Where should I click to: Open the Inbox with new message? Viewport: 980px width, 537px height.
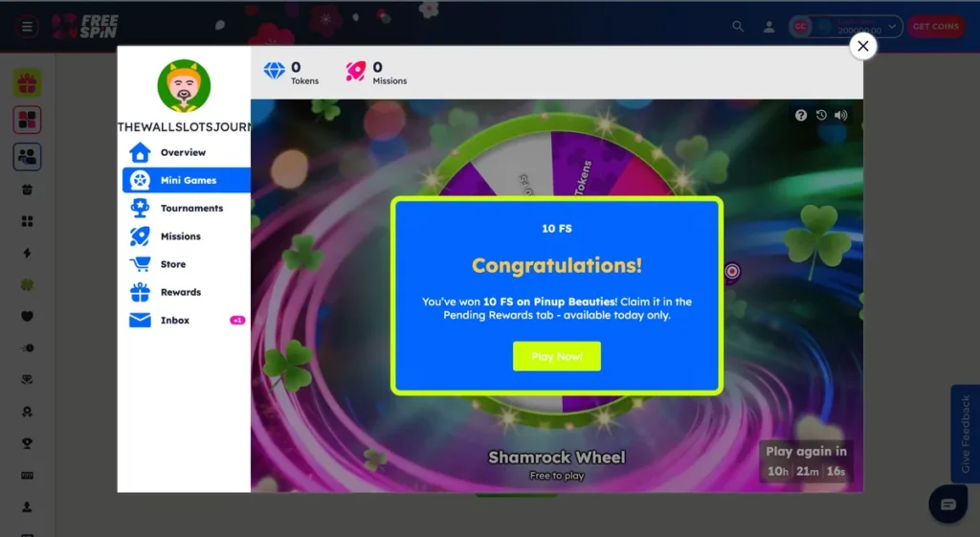[175, 321]
